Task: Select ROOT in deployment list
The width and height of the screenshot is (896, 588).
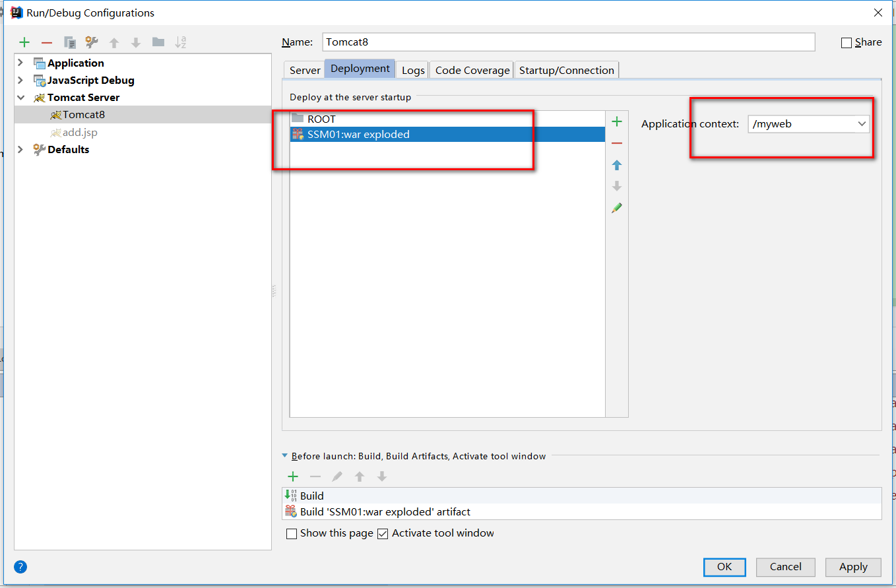Action: (x=447, y=119)
